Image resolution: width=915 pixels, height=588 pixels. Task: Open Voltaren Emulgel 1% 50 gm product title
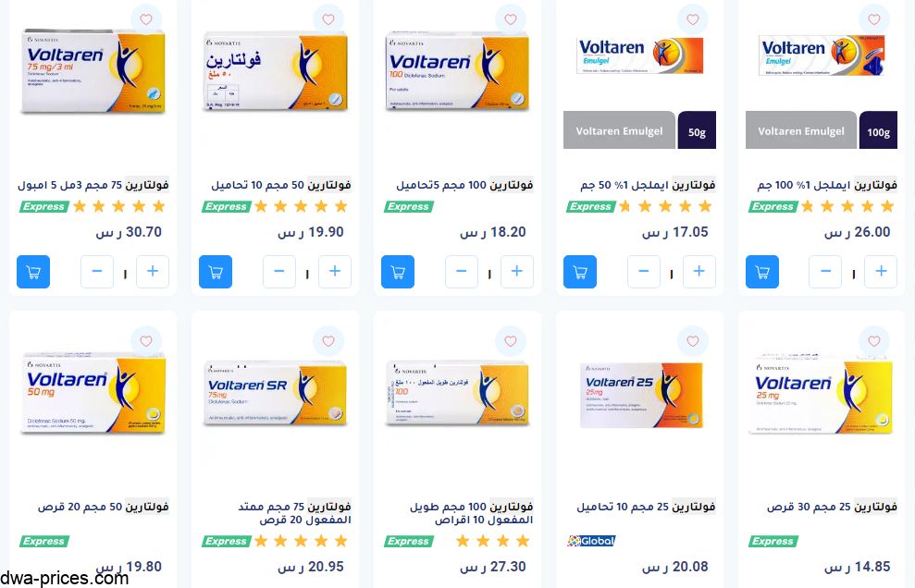(x=648, y=185)
